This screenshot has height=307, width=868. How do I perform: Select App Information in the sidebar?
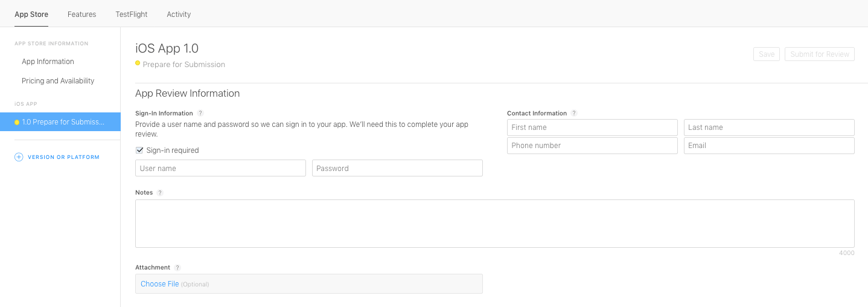tap(48, 62)
